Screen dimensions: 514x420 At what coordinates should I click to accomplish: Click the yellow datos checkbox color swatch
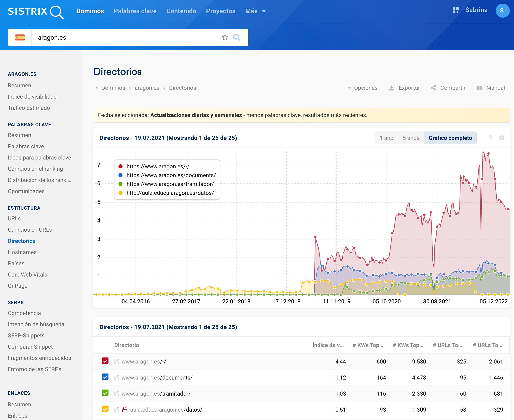tap(105, 409)
